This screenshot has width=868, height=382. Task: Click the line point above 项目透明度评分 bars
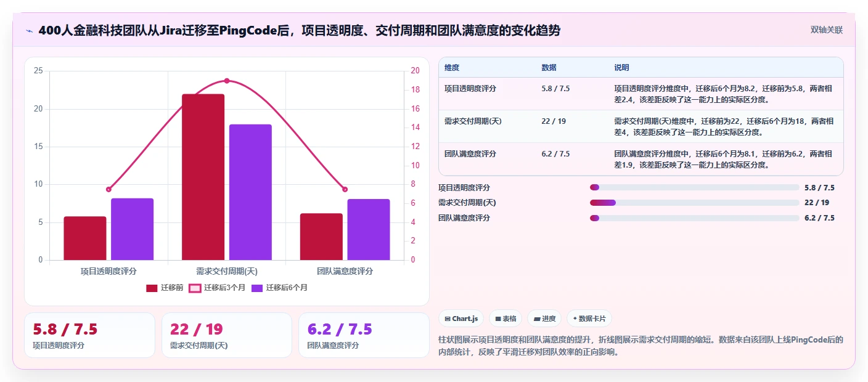(108, 189)
